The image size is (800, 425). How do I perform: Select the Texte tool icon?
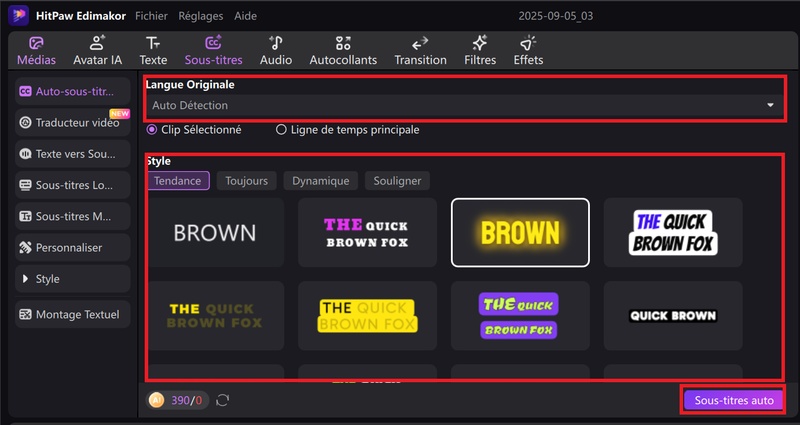(153, 44)
